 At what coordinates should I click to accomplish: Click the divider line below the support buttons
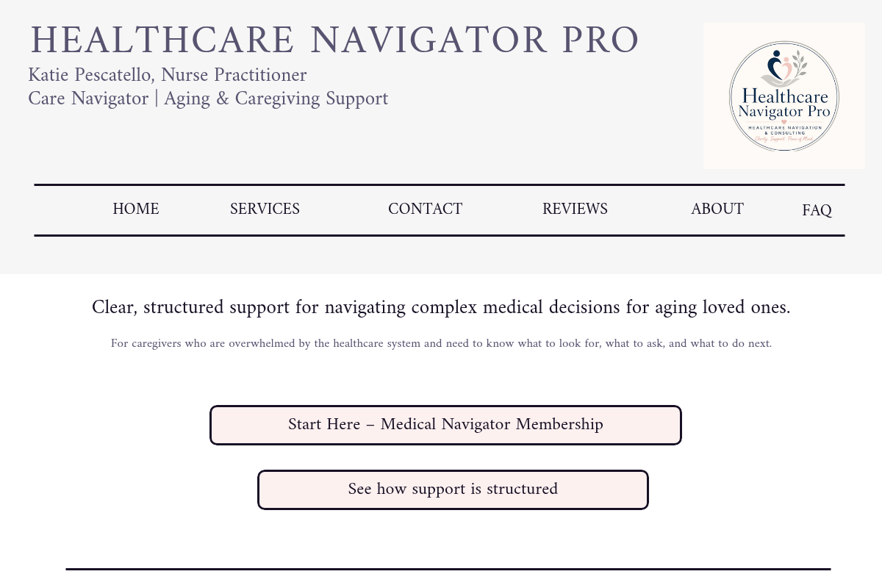click(x=448, y=569)
